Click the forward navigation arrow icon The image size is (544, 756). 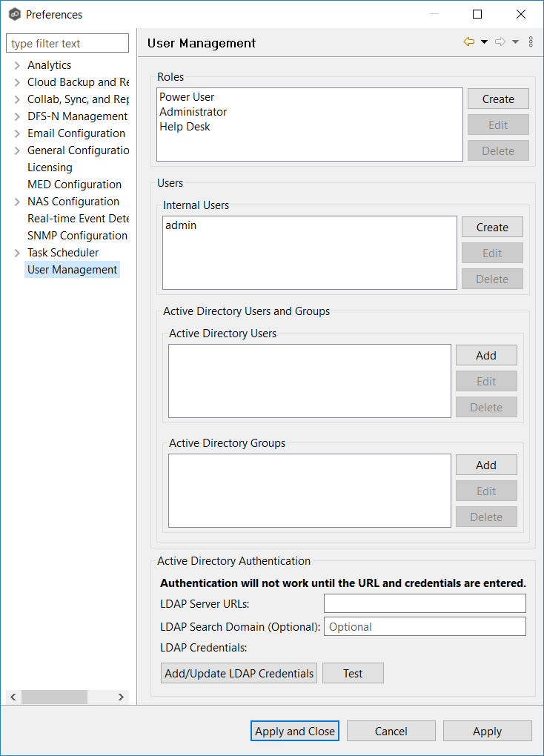point(500,42)
